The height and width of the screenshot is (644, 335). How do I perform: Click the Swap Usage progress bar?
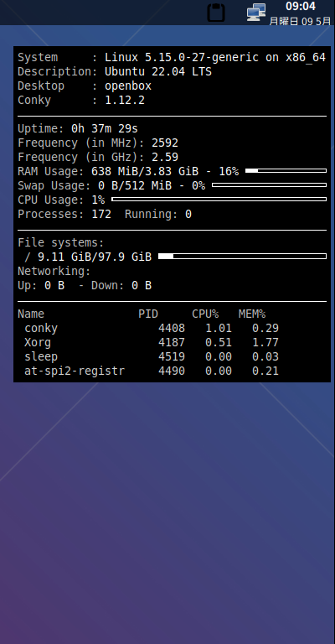tap(269, 184)
